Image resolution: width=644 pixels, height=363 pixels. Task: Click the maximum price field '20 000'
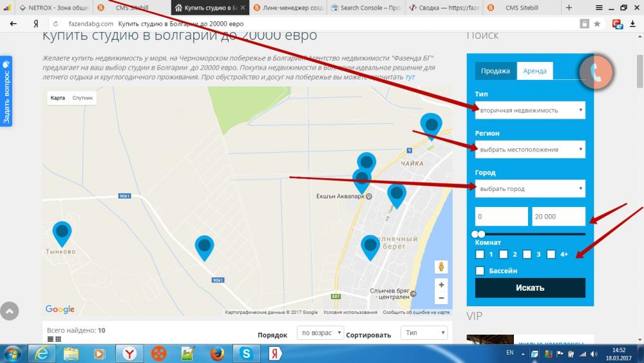558,217
